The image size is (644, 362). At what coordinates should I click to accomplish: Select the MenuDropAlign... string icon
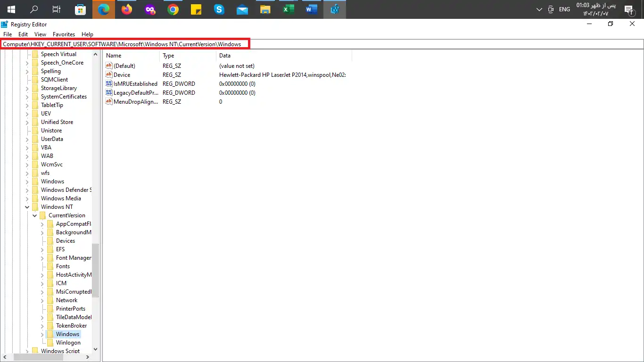click(109, 102)
